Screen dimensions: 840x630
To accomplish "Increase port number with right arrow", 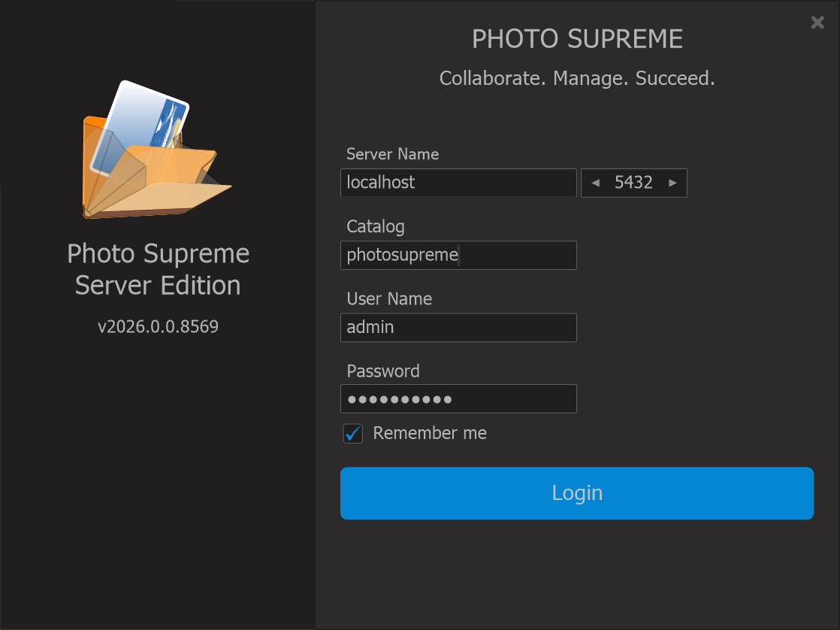I will point(673,183).
